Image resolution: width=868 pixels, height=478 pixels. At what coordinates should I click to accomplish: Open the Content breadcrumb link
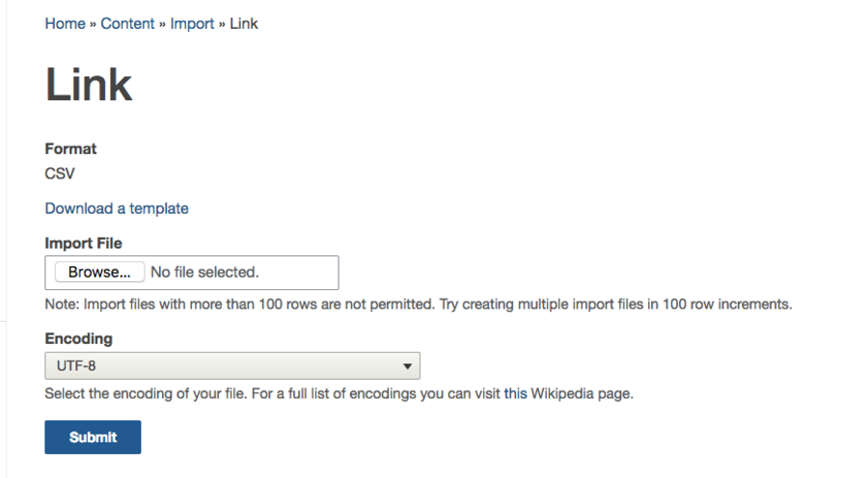[127, 23]
